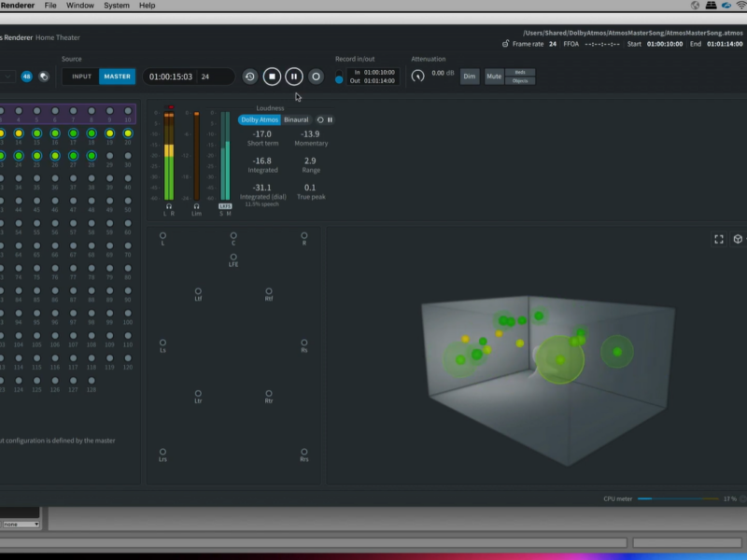The image size is (747, 560).
Task: Toggle the record in/out enable indicator
Action: click(339, 79)
